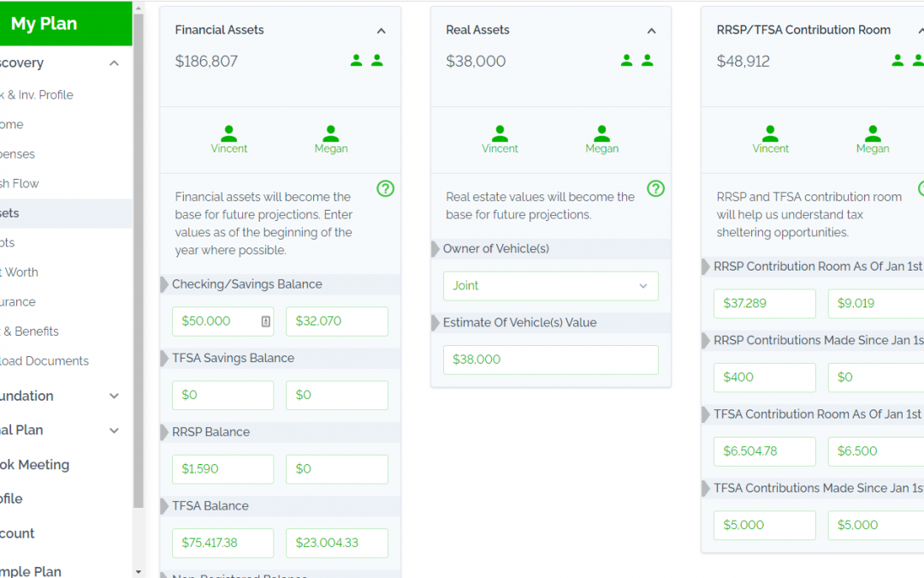Collapse the Real Assets card
924x578 pixels.
[651, 31]
